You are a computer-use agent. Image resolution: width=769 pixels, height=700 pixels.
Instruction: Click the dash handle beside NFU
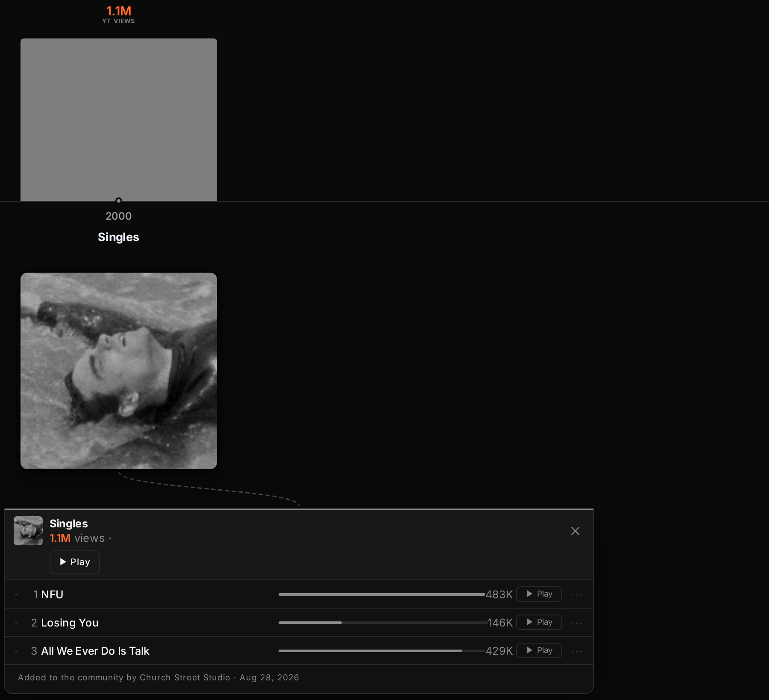tap(16, 594)
